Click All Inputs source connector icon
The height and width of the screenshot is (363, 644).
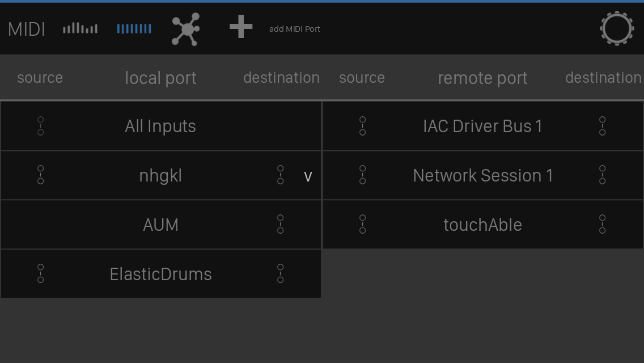click(x=40, y=126)
